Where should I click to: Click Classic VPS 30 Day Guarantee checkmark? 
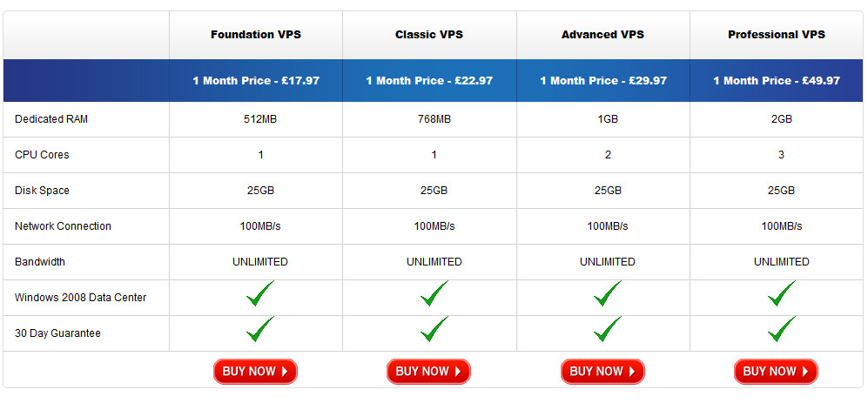434,329
